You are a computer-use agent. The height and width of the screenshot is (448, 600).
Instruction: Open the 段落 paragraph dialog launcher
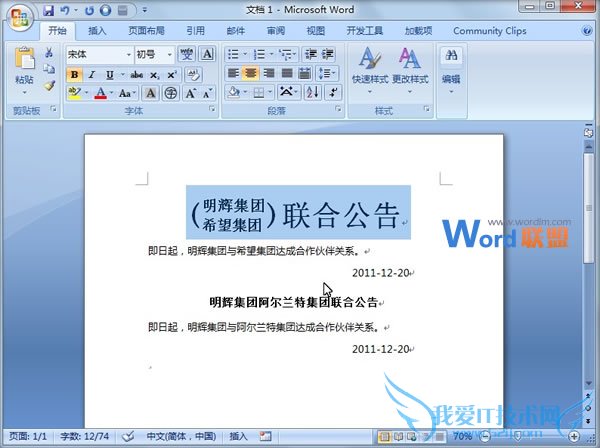point(338,109)
